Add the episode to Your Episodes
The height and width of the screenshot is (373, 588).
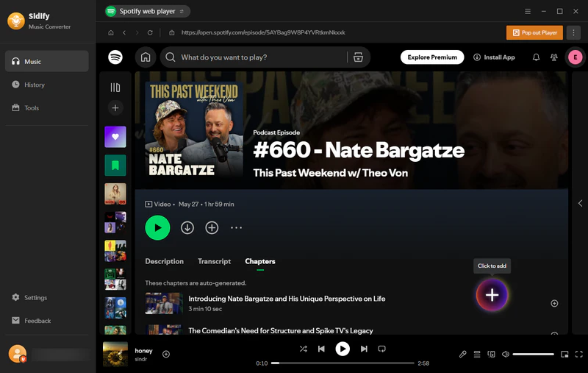212,227
